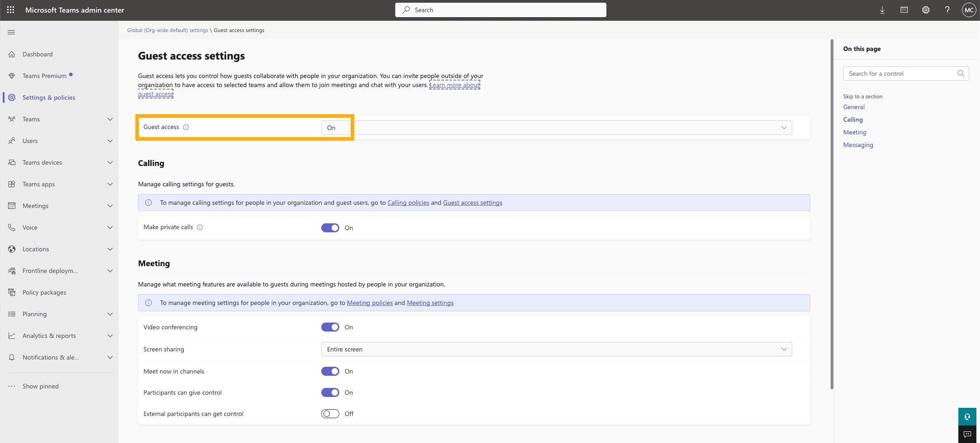The height and width of the screenshot is (443, 980).
Task: Click the Settings & policies gear icon
Action: pos(12,97)
